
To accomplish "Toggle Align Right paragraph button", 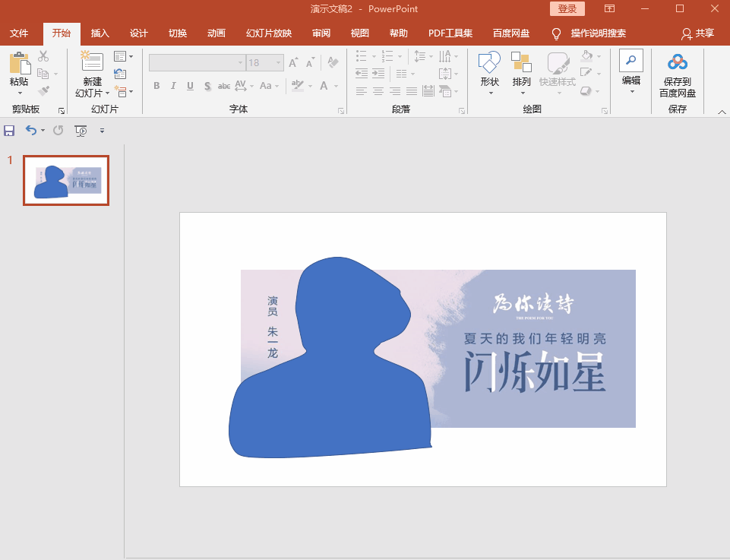I will click(395, 90).
